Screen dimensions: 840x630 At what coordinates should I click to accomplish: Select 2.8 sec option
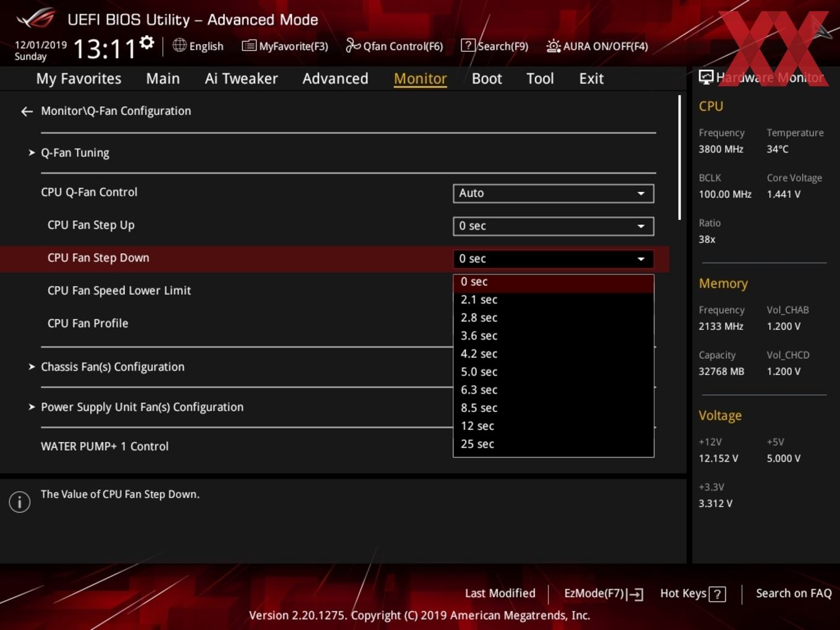click(553, 317)
